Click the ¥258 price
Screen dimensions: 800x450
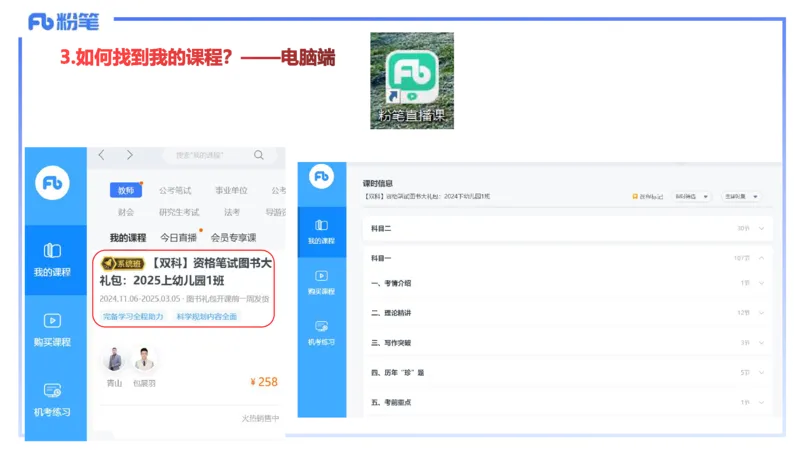pos(264,382)
